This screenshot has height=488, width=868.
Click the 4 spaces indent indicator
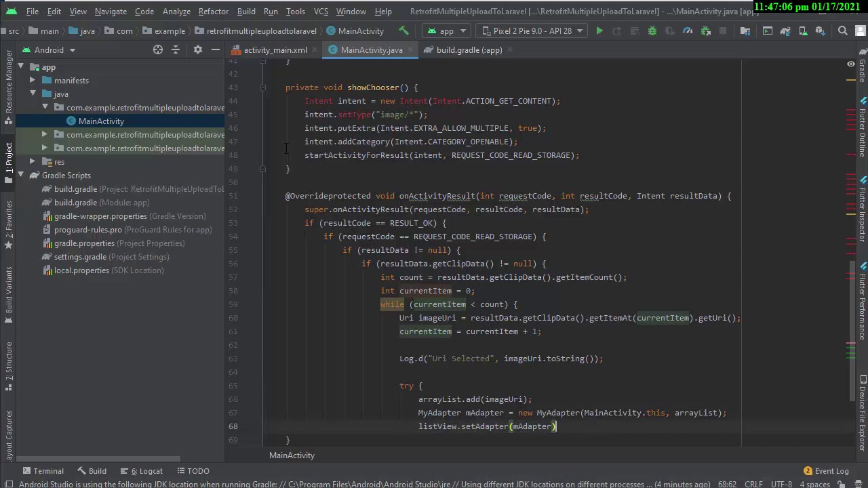point(814,484)
